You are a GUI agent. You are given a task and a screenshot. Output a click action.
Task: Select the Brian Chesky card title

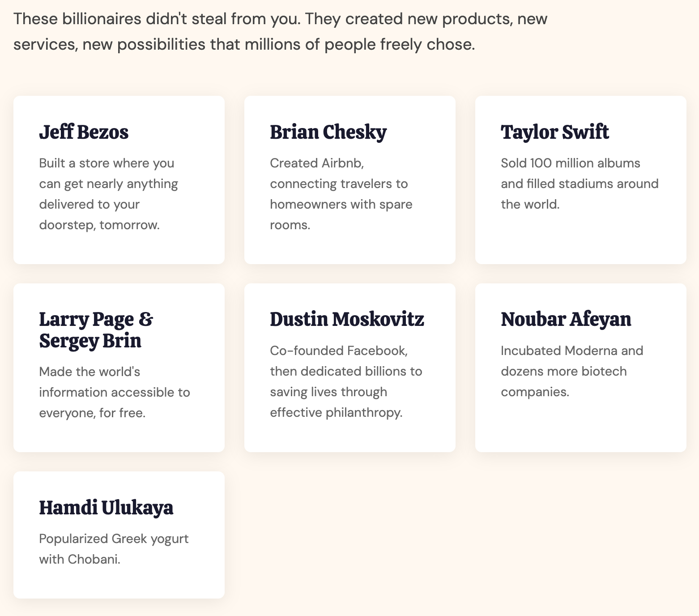tap(328, 133)
